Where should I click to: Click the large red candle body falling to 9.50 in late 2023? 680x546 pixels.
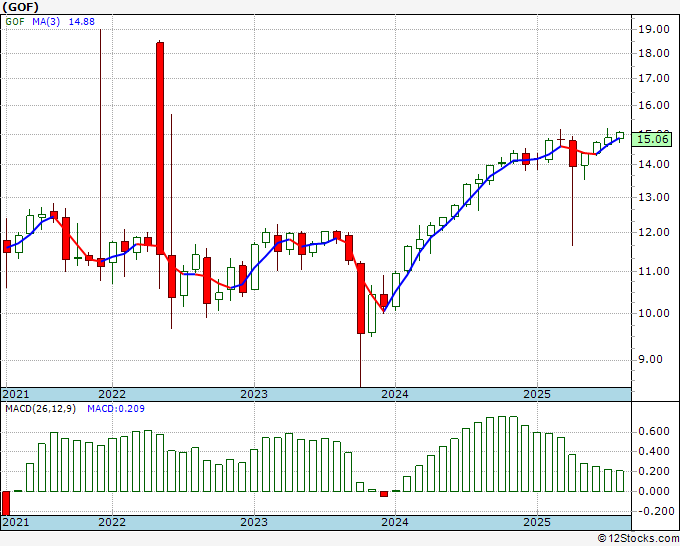pos(361,298)
